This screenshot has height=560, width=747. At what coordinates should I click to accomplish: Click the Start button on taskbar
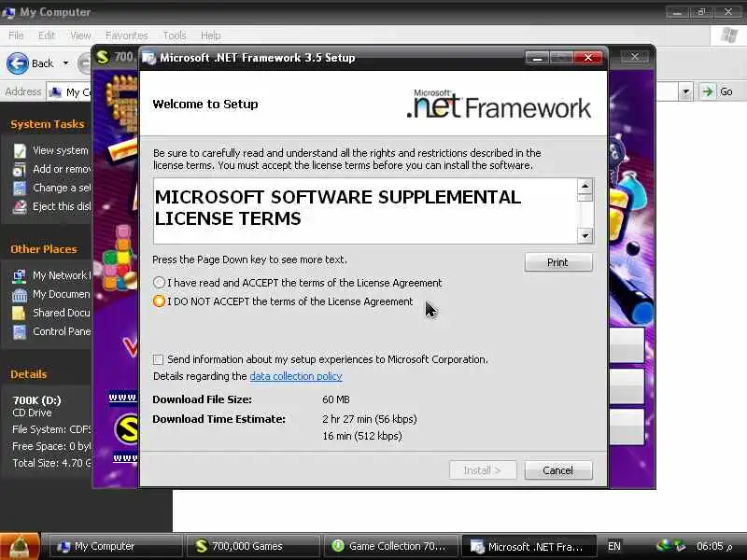pos(20,546)
